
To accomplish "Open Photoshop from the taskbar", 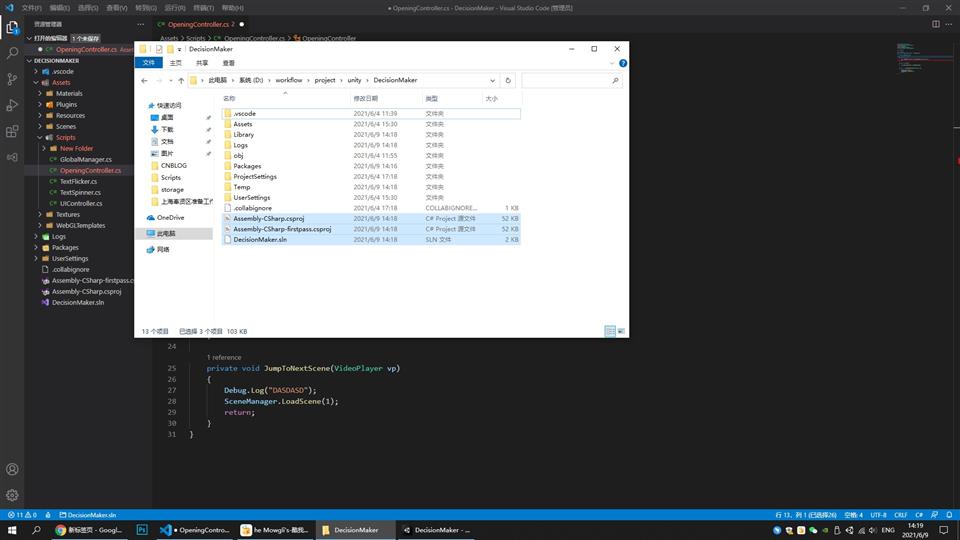I will click(141, 530).
